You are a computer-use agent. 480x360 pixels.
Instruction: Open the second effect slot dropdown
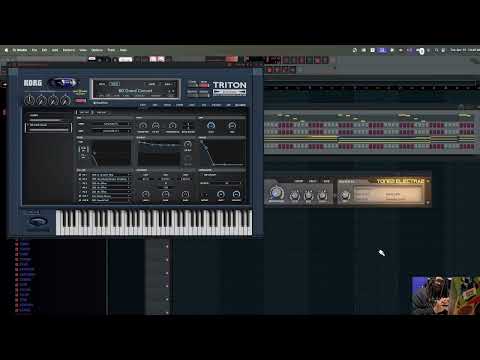pyautogui.click(x=111, y=179)
